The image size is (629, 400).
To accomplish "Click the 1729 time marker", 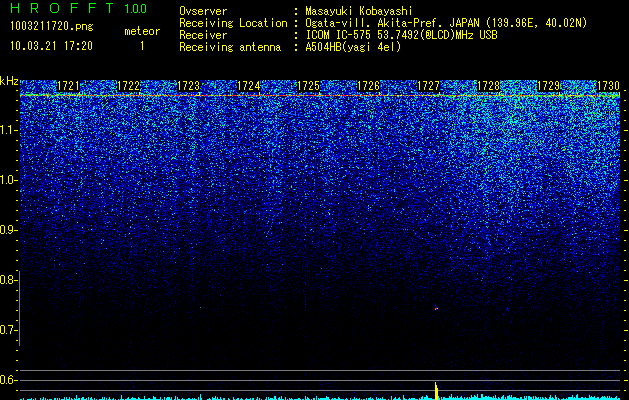I will (548, 86).
